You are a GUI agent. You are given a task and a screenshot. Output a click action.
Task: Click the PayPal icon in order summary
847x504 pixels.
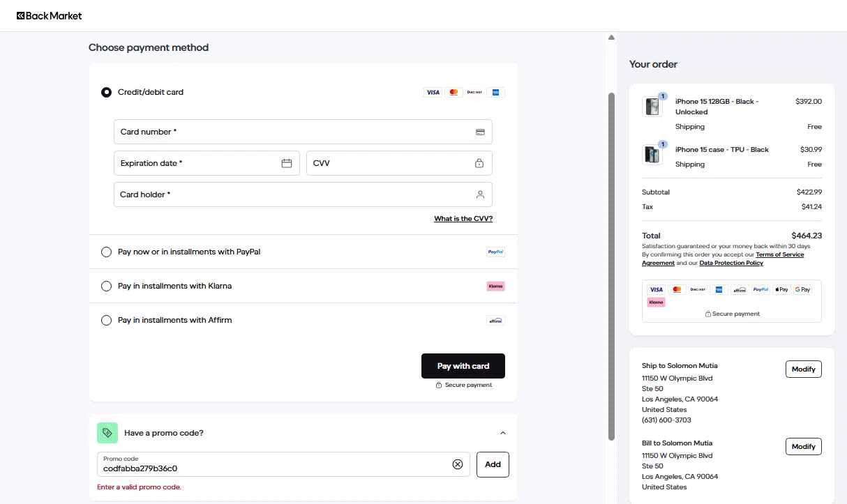point(760,289)
